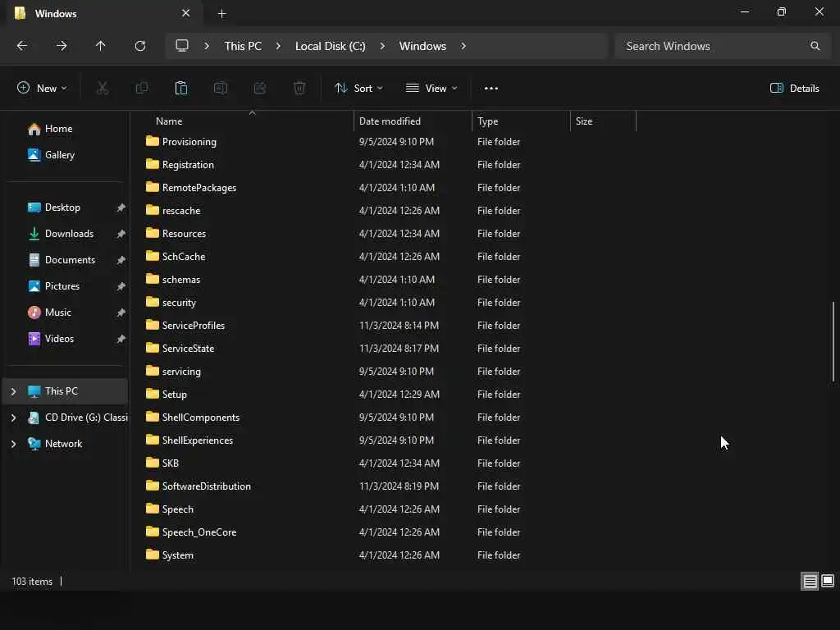Go up one folder level
840x630 pixels.
point(101,46)
